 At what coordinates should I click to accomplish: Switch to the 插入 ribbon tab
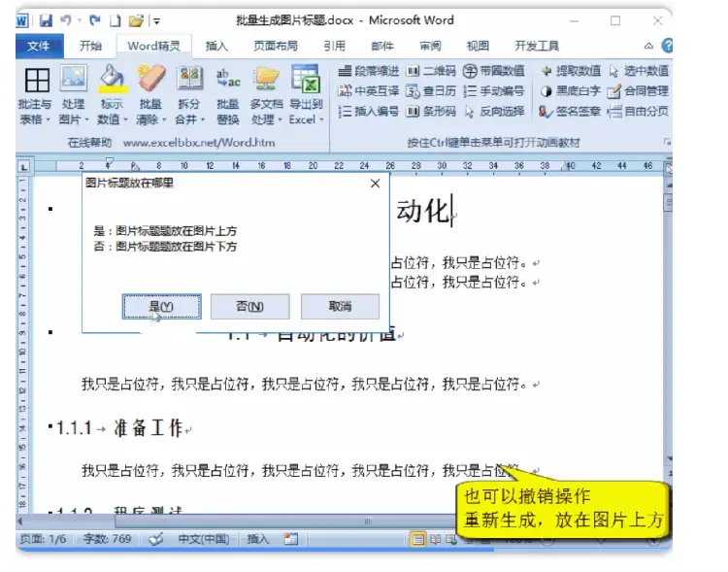[216, 46]
